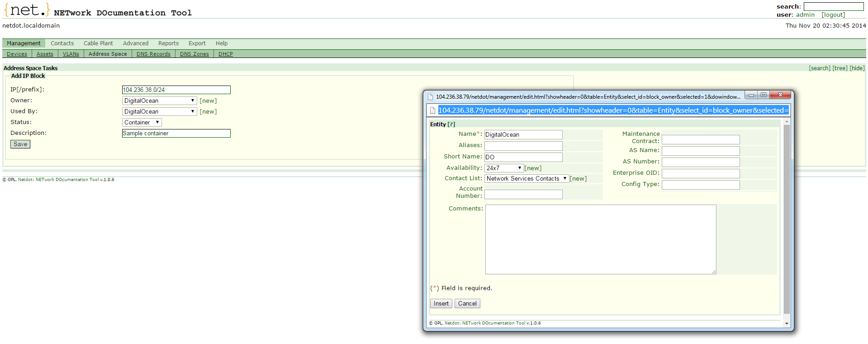The width and height of the screenshot is (868, 344).
Task: Open the Owner dropdown showing DigitalOcean
Action: point(159,101)
